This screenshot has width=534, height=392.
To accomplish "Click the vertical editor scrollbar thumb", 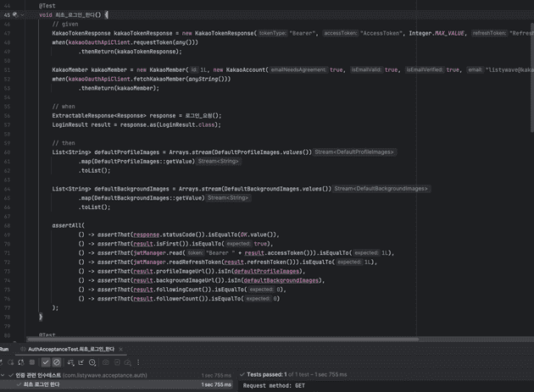I will point(532,78).
